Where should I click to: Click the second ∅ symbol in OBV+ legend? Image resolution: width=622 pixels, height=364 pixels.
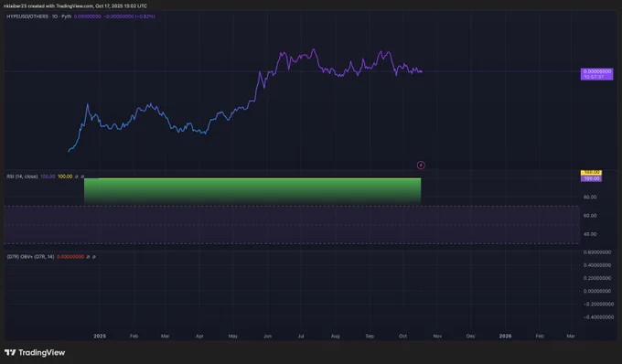[94, 257]
